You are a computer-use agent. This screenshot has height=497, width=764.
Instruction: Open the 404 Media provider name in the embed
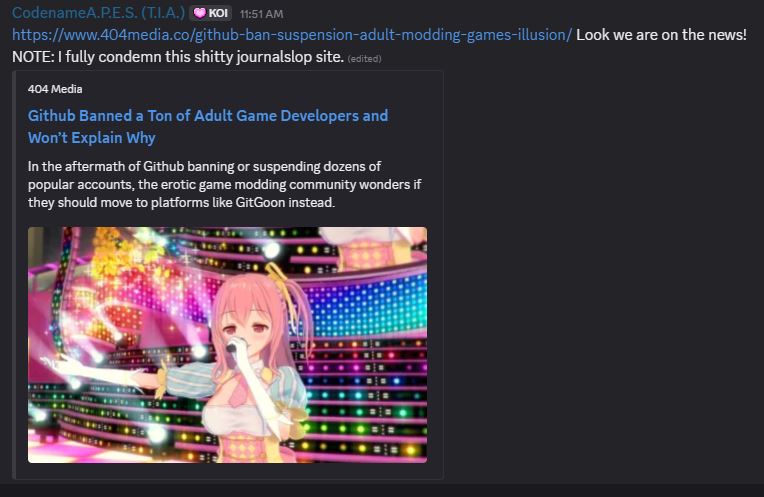pos(55,89)
